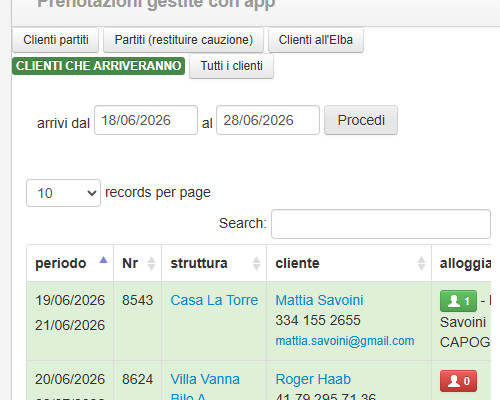The width and height of the screenshot is (500, 400).
Task: Click the Procedi button
Action: point(361,120)
